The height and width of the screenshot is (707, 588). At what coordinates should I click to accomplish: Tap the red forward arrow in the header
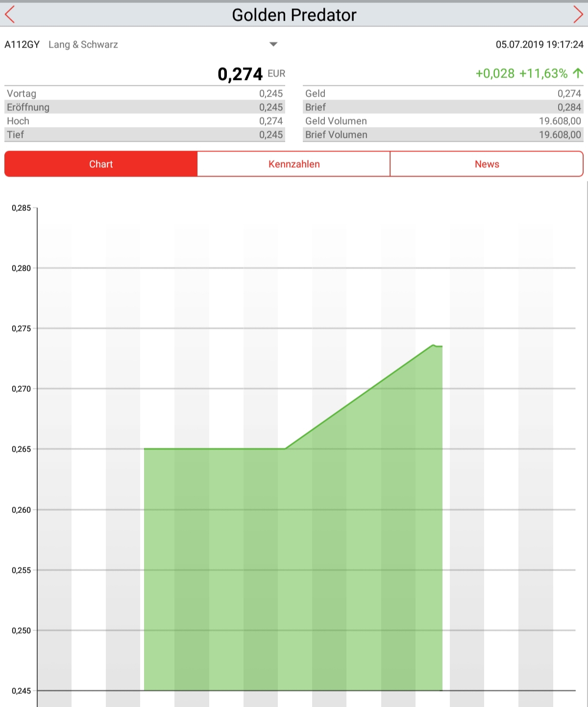[578, 15]
